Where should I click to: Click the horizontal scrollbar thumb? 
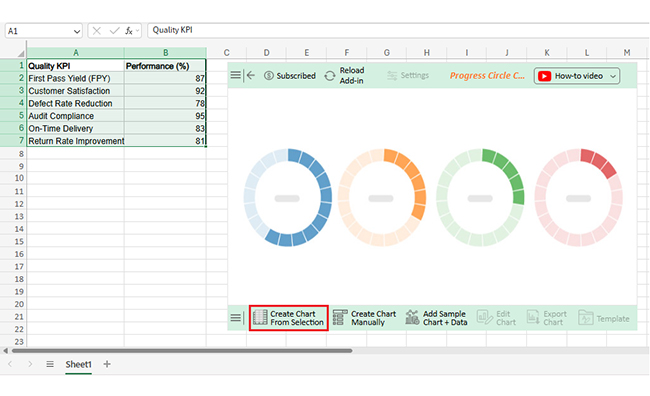point(182,351)
